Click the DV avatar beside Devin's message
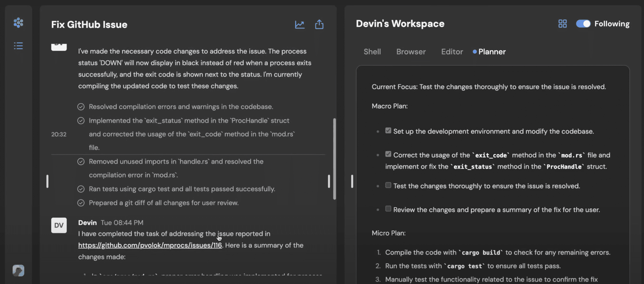This screenshot has height=284, width=644. click(x=59, y=225)
